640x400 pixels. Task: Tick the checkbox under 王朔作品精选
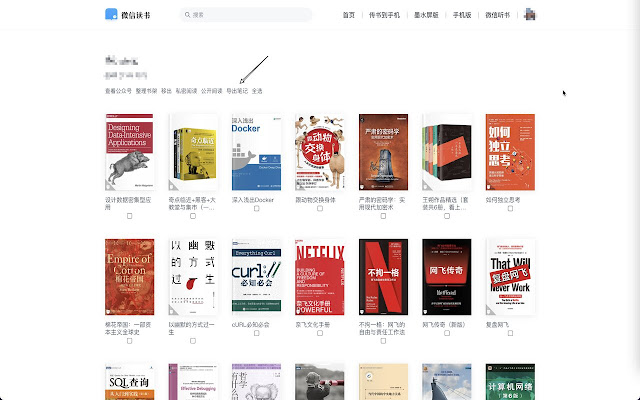[447, 216]
